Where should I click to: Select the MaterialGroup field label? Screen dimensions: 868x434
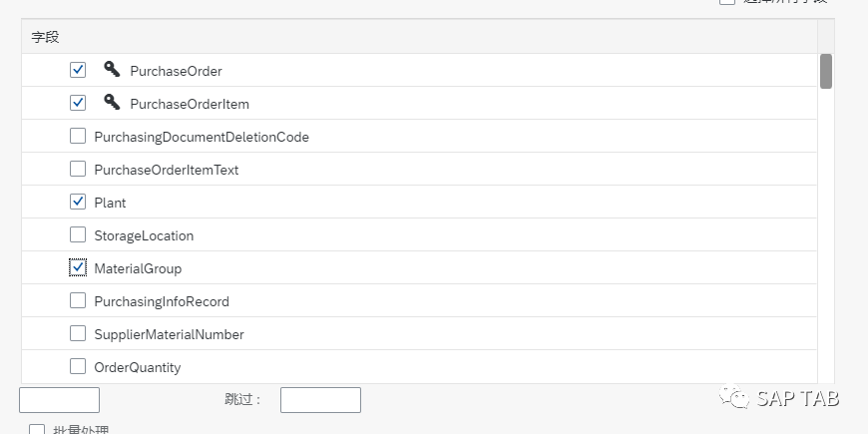(138, 268)
